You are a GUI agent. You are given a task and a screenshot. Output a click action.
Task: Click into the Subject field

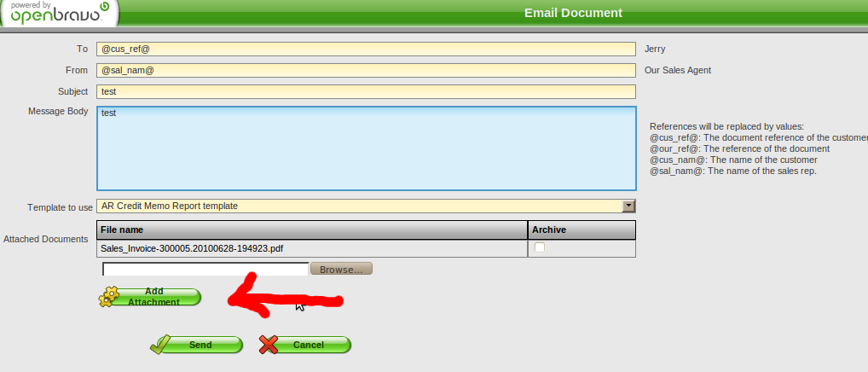[366, 91]
